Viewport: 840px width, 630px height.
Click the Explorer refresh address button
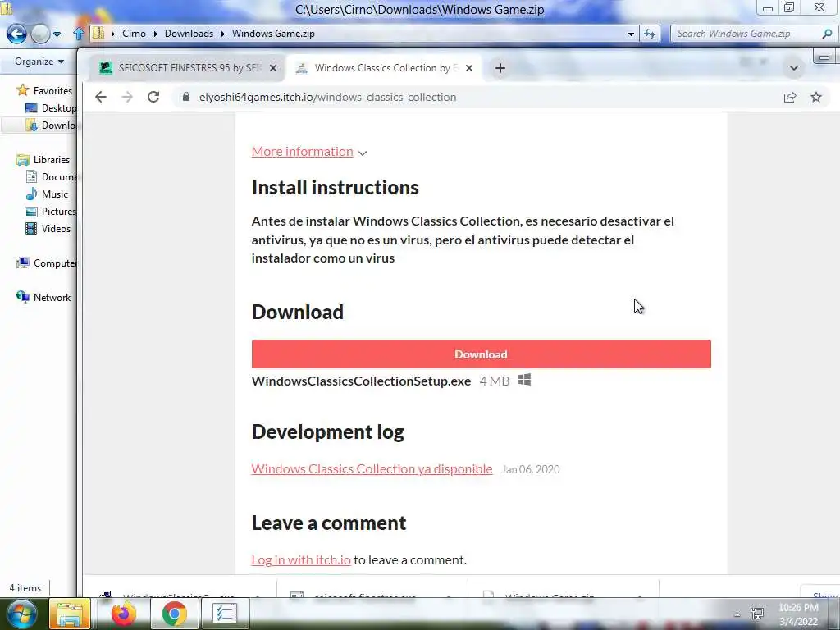[650, 34]
